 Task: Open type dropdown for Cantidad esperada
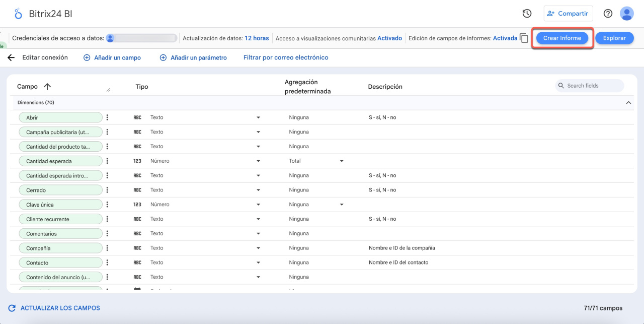click(258, 161)
